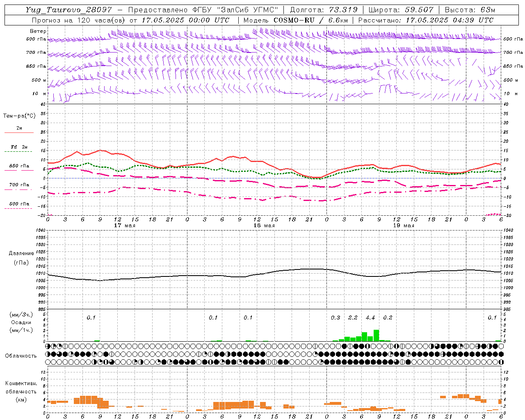Click the dashed line sample under Td 2м
Screen dimensions: 525x420
19,152
